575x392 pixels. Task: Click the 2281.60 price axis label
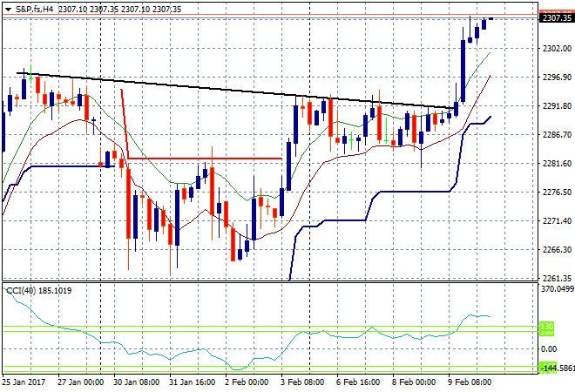pyautogui.click(x=557, y=163)
